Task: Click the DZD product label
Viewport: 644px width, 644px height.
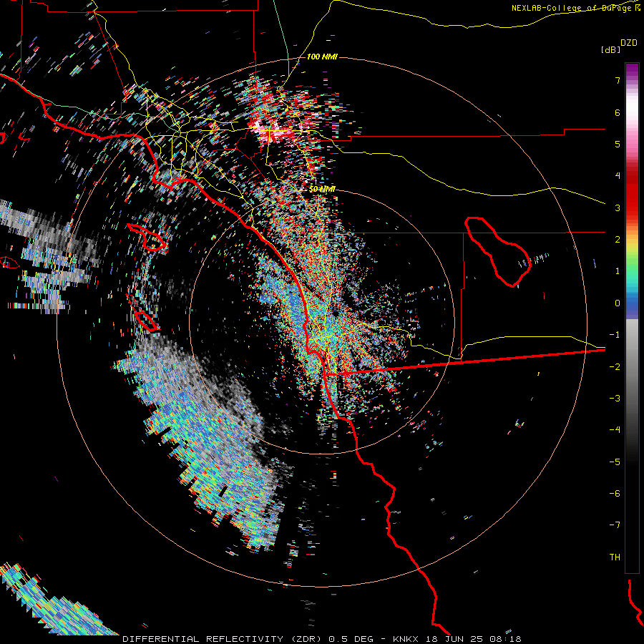Action: (629, 43)
